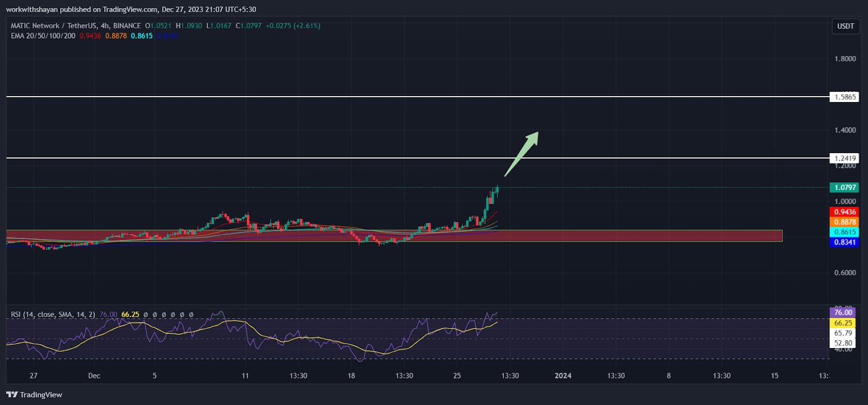Image resolution: width=868 pixels, height=405 pixels.
Task: Click the green 1.0797 current price tag
Action: point(845,187)
